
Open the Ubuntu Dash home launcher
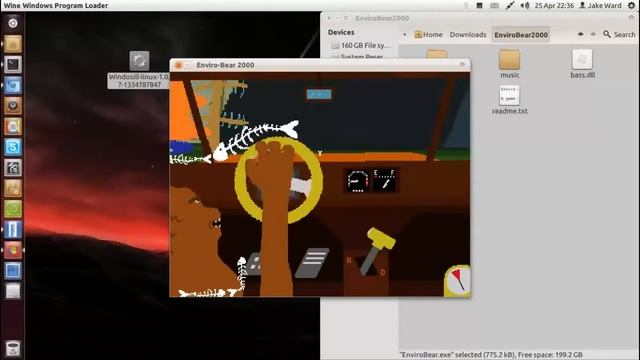pos(13,23)
